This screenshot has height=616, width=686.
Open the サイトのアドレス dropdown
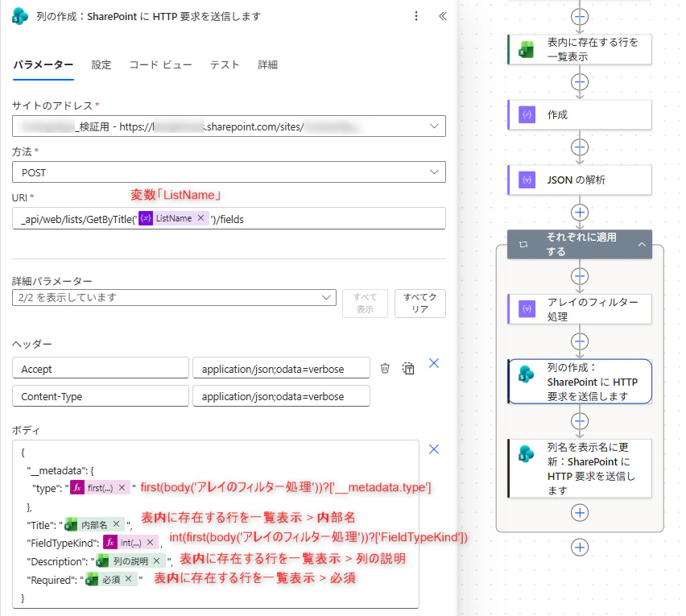coord(229,126)
